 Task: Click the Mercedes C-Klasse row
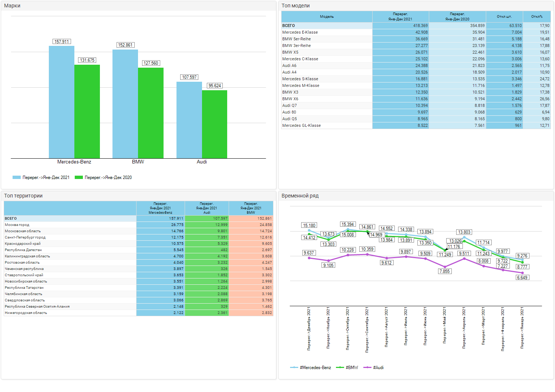click(416, 59)
